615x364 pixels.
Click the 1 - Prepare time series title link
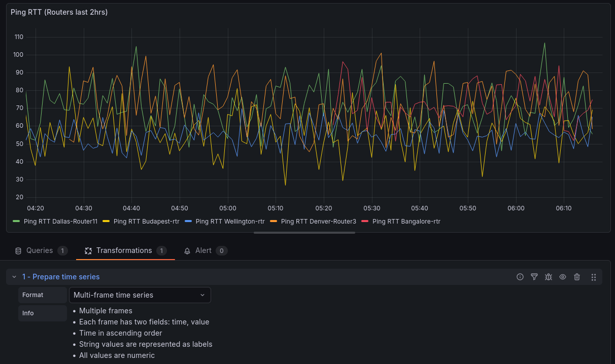tap(61, 277)
